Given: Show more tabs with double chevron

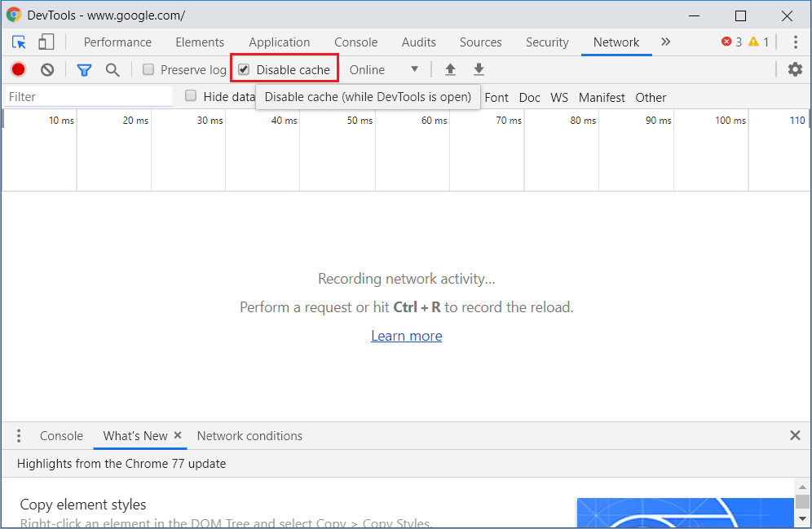Looking at the screenshot, I should [665, 42].
